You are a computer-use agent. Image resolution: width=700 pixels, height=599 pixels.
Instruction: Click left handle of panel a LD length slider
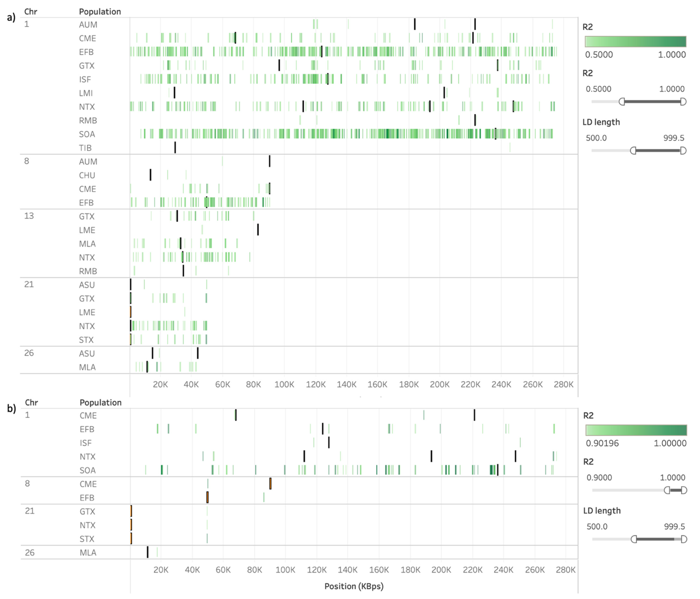pyautogui.click(x=633, y=150)
